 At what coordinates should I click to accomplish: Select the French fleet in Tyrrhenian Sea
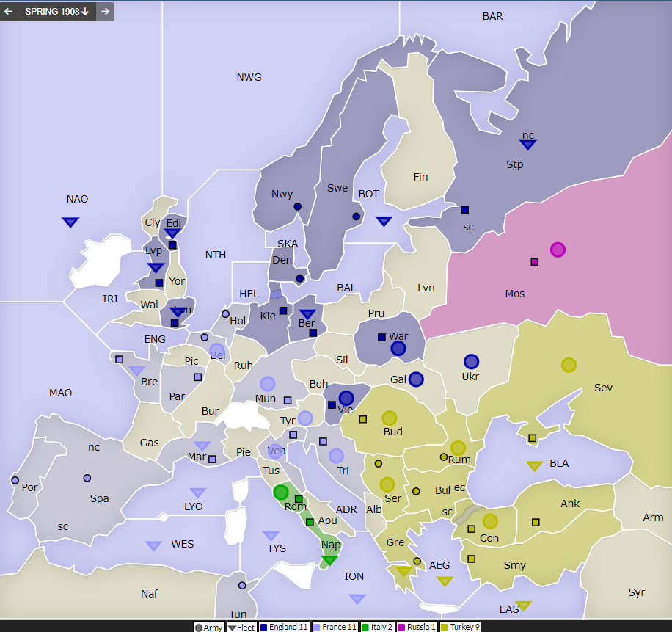[x=271, y=536]
